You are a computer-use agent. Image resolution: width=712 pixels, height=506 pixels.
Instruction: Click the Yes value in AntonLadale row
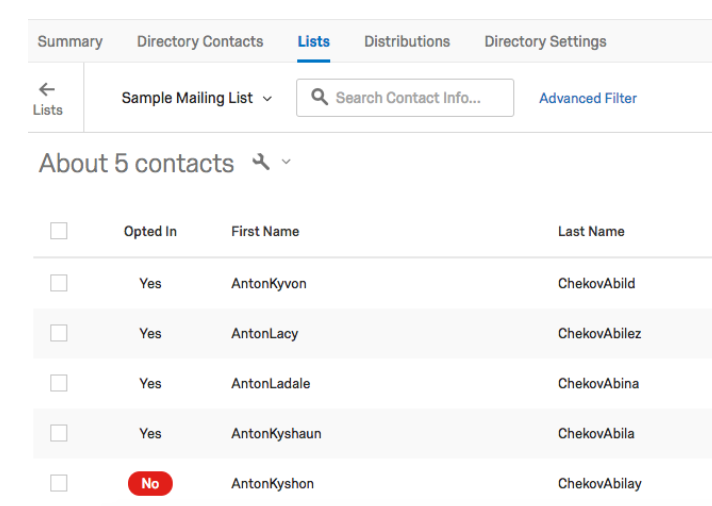150,383
